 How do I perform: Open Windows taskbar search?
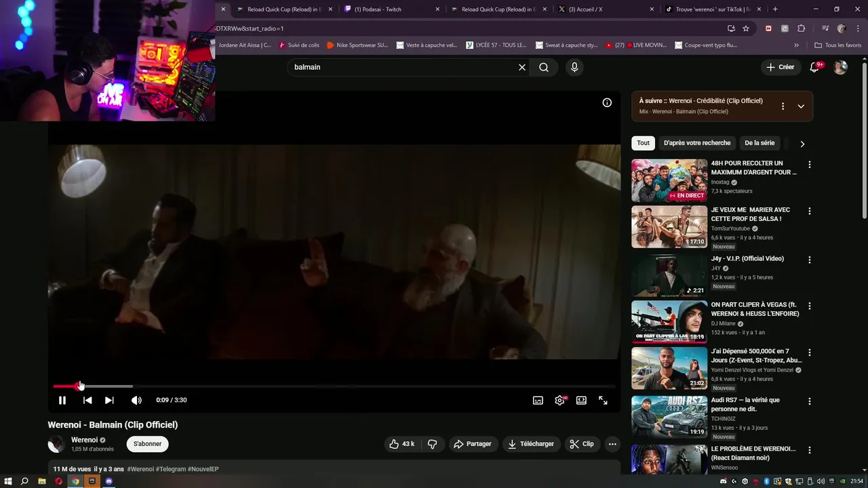click(24, 481)
